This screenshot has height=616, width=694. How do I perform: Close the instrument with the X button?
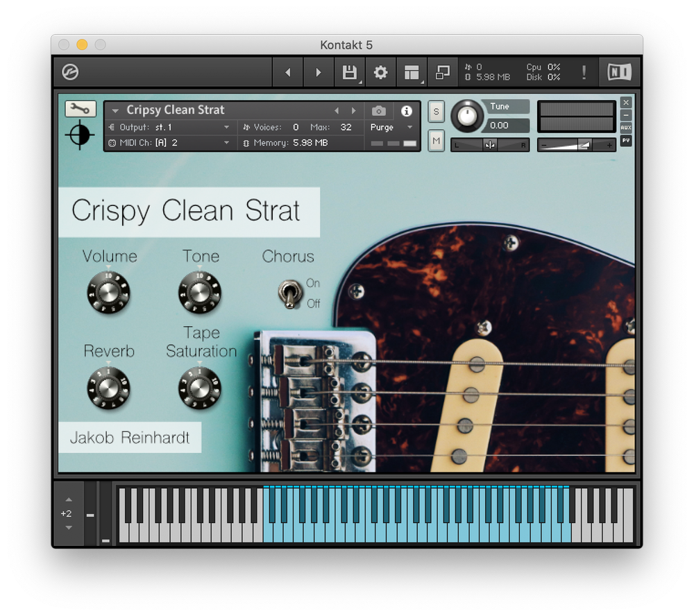click(626, 102)
